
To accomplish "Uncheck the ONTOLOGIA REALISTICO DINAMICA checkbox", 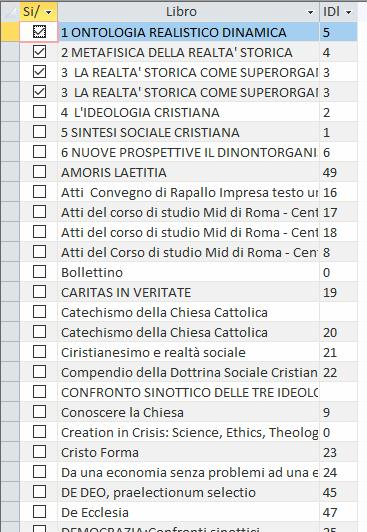I will 39,32.
